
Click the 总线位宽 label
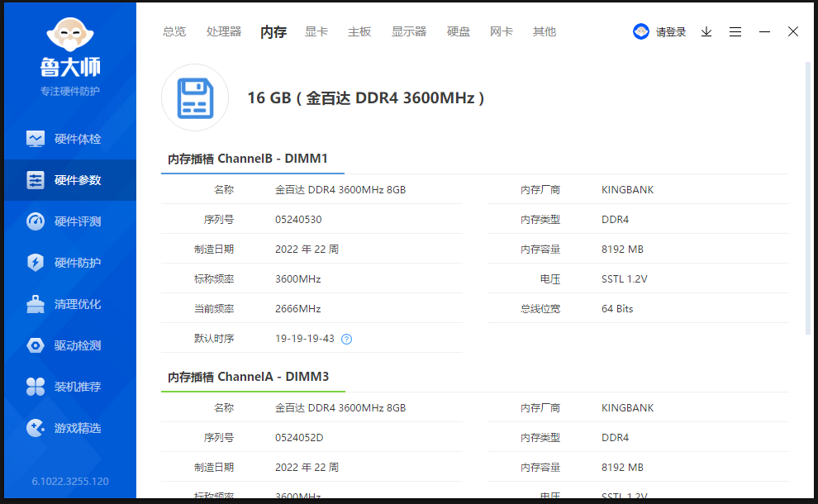(540, 309)
